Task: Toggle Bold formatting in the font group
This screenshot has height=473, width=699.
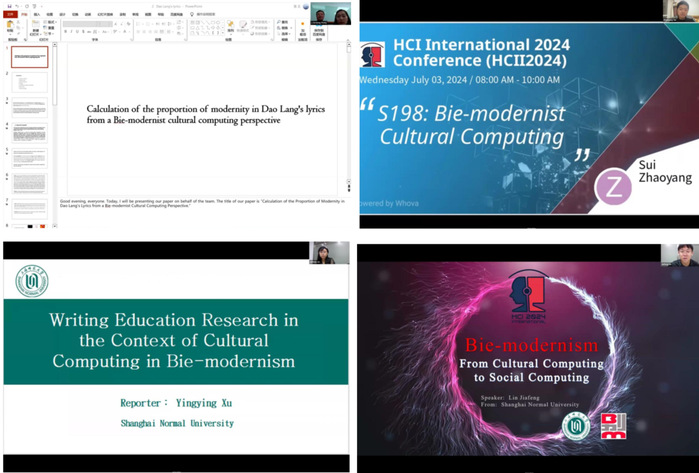Action: (66, 32)
